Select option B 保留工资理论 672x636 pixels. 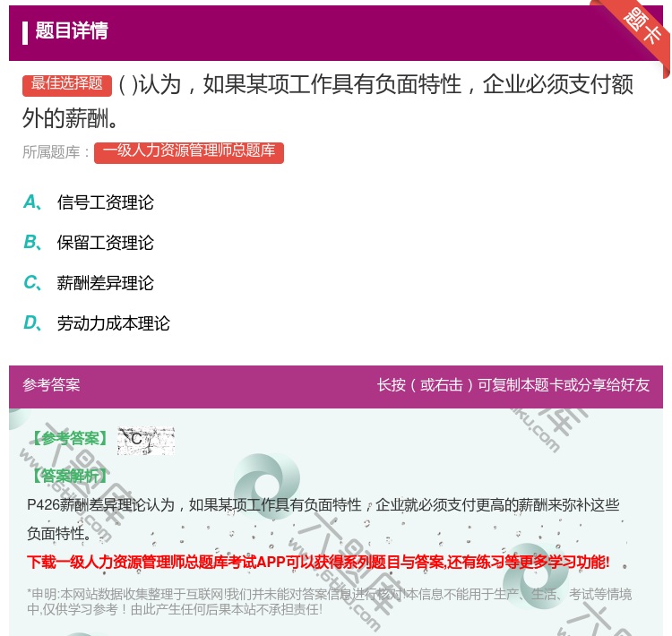[89, 243]
